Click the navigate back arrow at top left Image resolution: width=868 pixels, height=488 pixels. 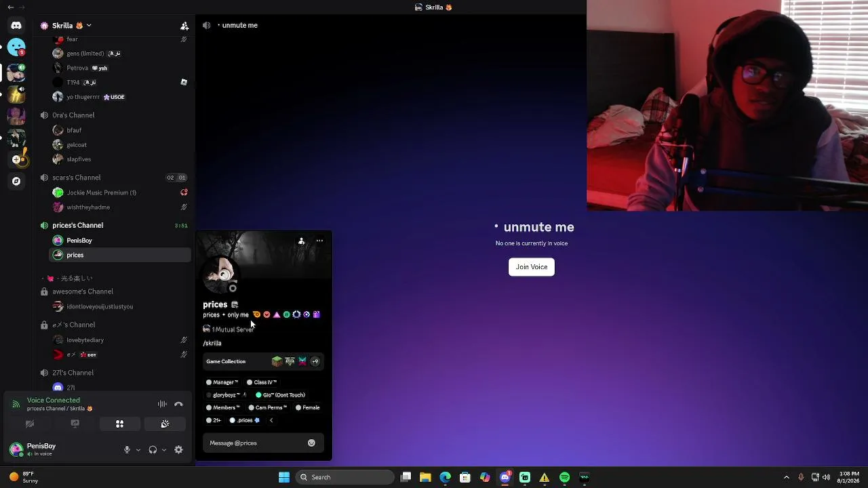coord(10,7)
